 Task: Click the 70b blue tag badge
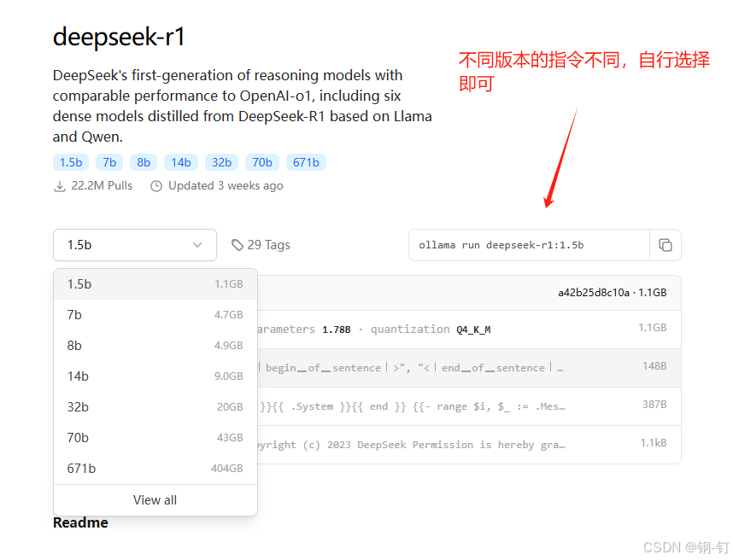coord(262,162)
